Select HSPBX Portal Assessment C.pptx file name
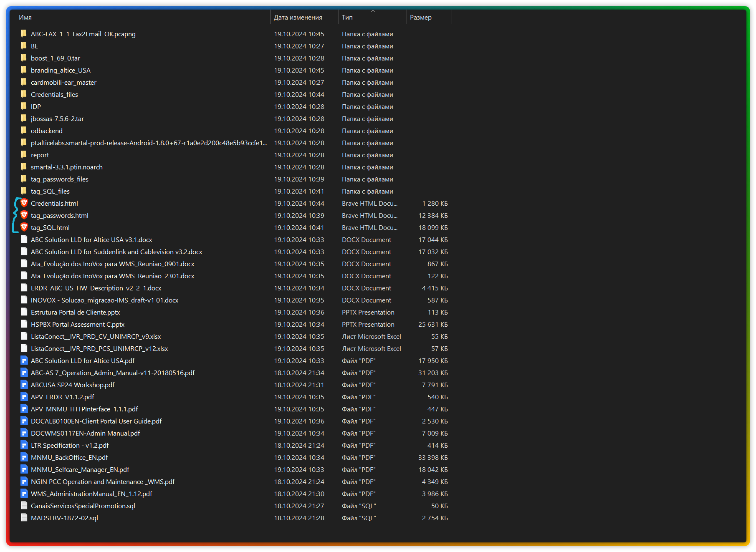 coord(78,324)
